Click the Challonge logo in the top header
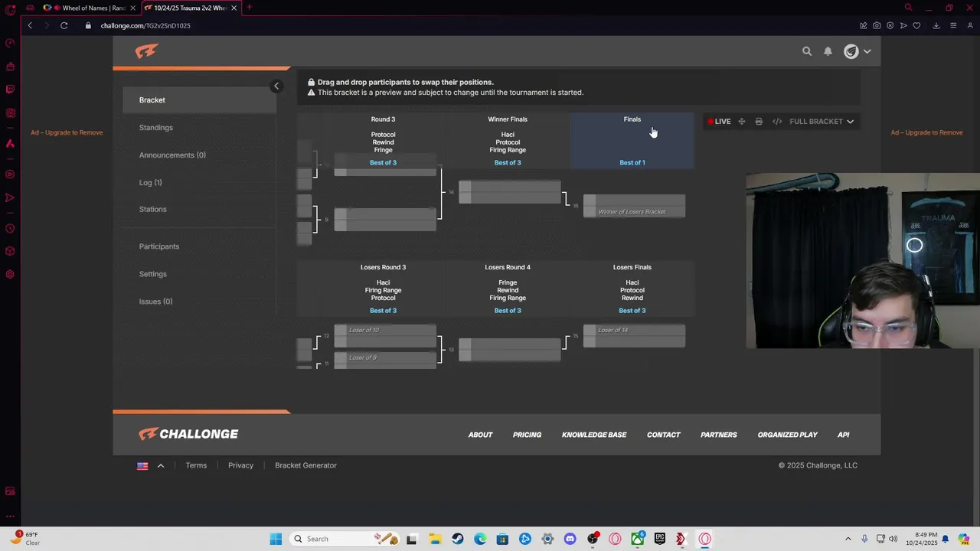This screenshot has height=551, width=980. [146, 51]
